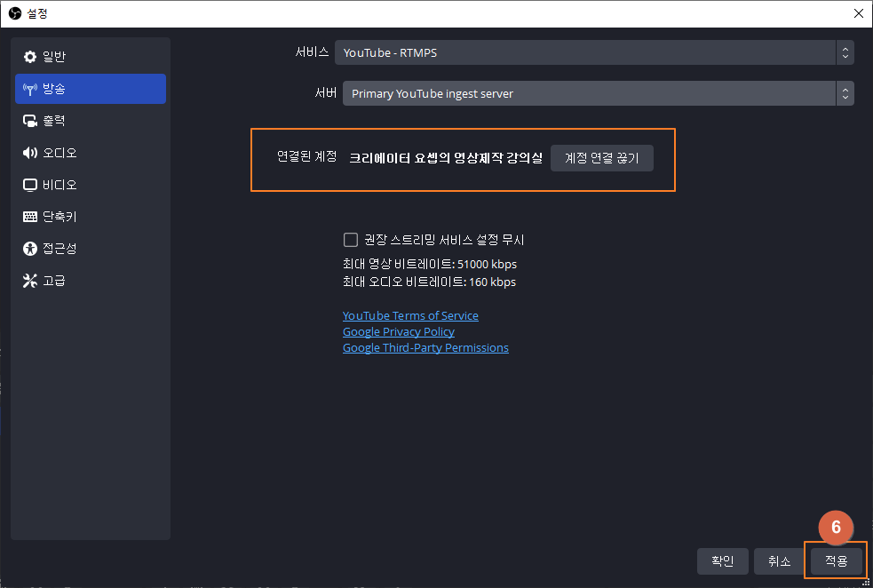Viewport: 873px width, 588px height.
Task: Click the 최대 영상 비트레이트: 51000 kbps text
Action: pos(430,264)
